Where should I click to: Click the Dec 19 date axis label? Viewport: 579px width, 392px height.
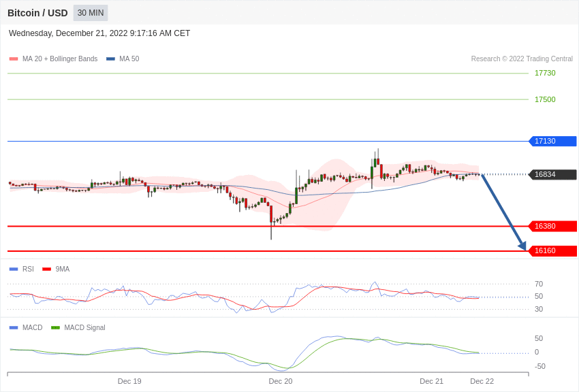click(x=129, y=381)
